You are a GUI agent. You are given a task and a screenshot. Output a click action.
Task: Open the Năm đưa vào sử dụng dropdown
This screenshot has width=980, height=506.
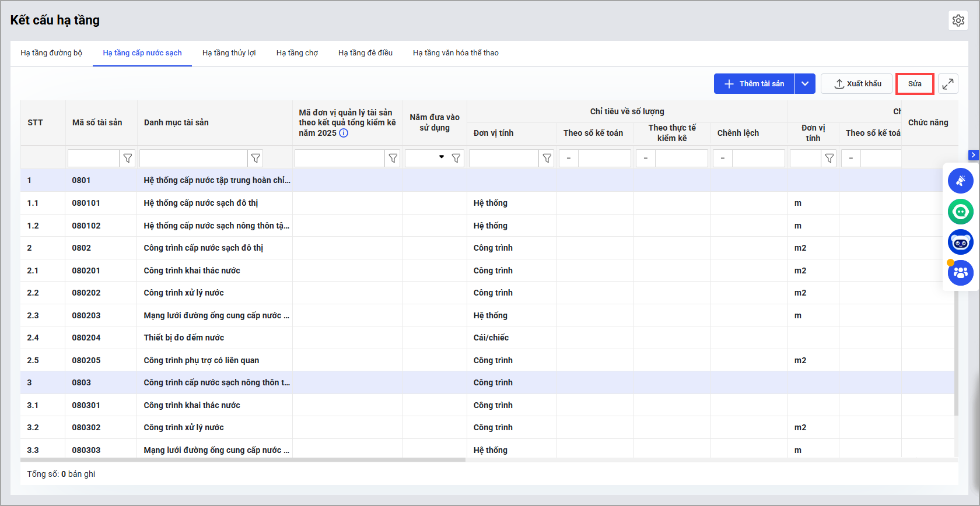tap(441, 157)
